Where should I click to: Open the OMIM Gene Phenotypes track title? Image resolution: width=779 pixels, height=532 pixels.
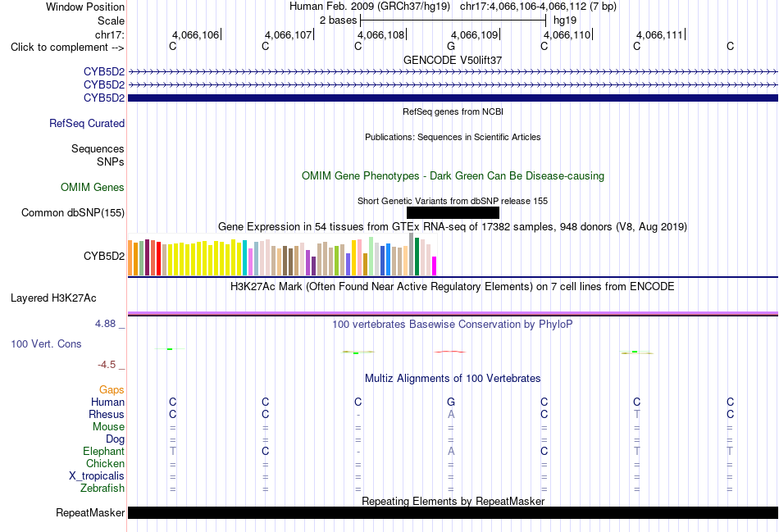[453, 176]
